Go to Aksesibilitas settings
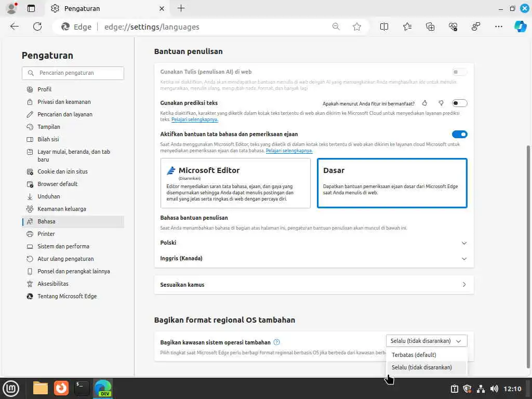The width and height of the screenshot is (532, 399). click(x=73, y=284)
